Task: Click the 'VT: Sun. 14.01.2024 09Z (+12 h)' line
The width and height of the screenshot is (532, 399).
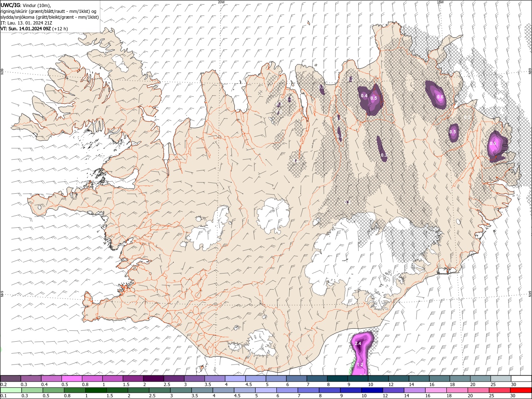Action: [34, 29]
